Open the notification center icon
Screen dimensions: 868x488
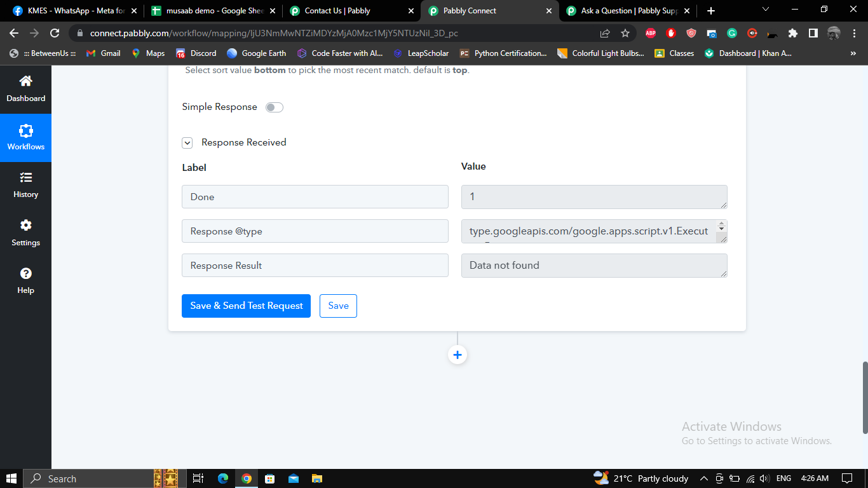tap(847, 478)
